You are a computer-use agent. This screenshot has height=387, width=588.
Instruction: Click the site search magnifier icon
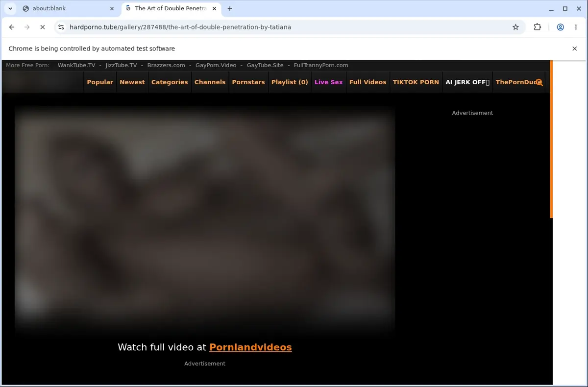pos(539,82)
